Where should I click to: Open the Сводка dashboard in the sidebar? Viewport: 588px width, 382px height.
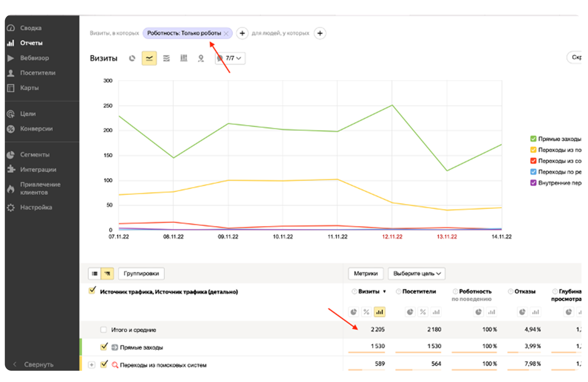point(31,28)
